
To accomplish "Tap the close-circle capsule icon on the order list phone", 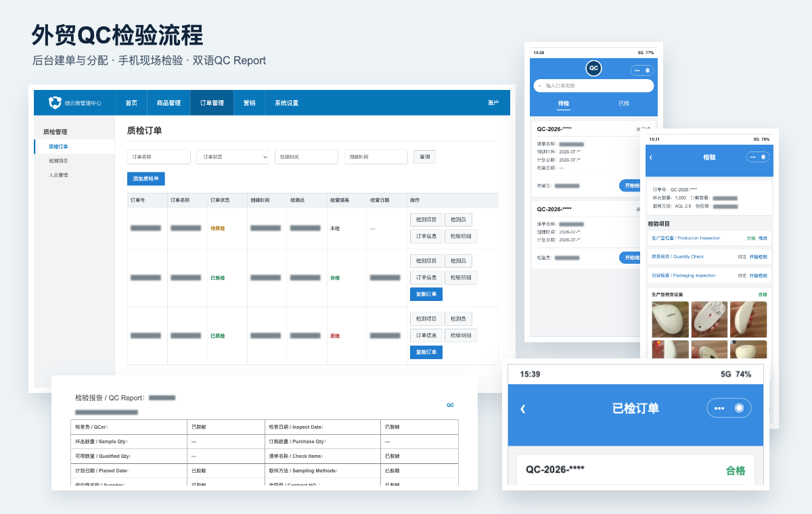I will tap(648, 70).
